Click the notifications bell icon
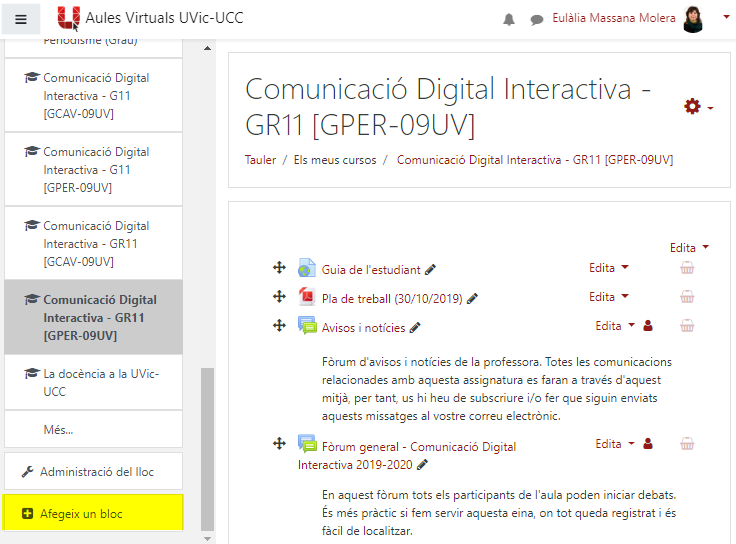Image resolution: width=736 pixels, height=544 pixels. pos(509,20)
